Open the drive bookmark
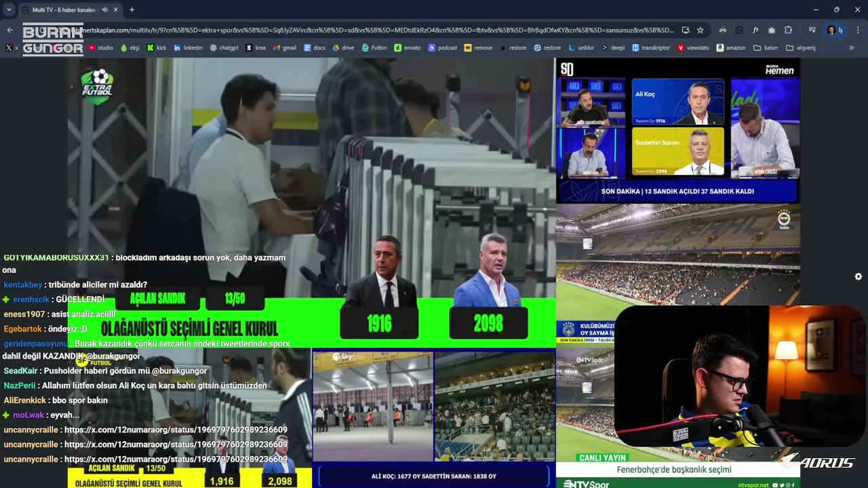868x488 pixels. coord(343,48)
